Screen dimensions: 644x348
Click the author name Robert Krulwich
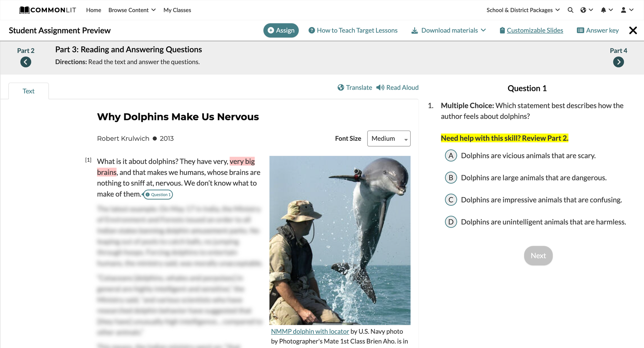coord(123,139)
